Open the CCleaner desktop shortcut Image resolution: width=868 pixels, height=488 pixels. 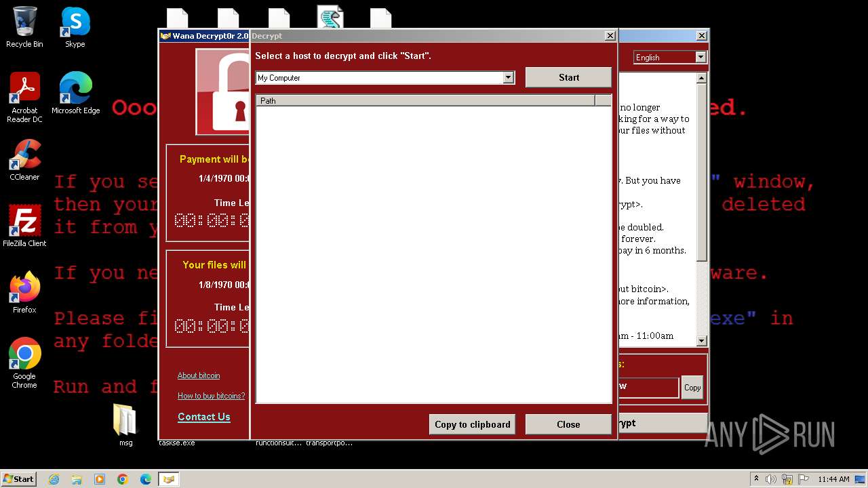[x=24, y=160]
